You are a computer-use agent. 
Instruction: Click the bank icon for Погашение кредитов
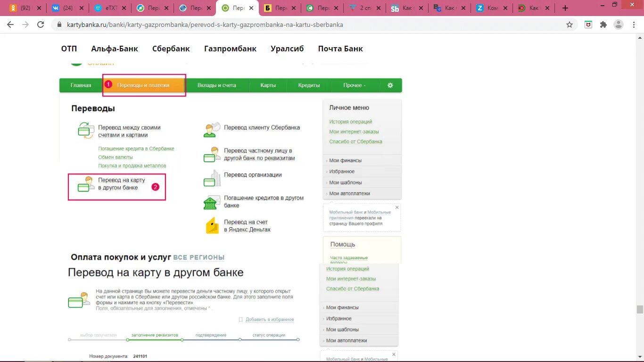click(212, 202)
